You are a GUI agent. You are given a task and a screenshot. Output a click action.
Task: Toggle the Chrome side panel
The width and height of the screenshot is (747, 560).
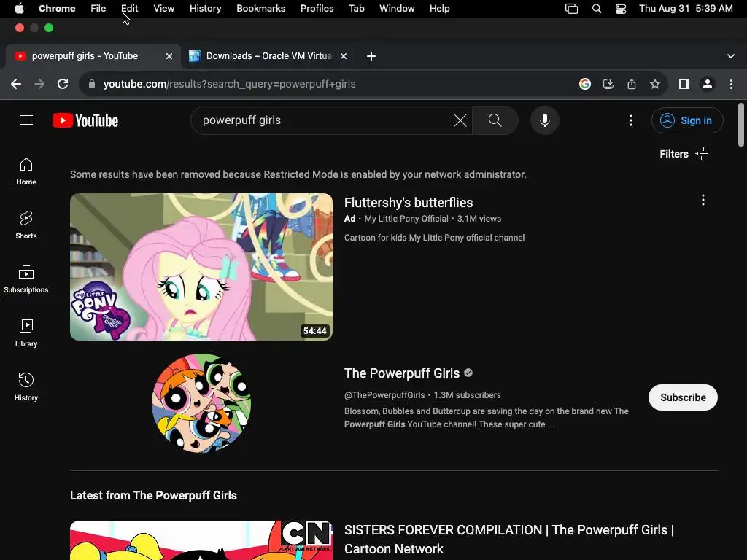(684, 84)
